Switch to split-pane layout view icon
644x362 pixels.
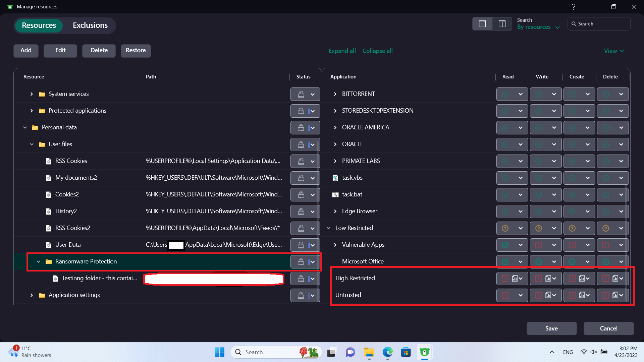[x=502, y=24]
